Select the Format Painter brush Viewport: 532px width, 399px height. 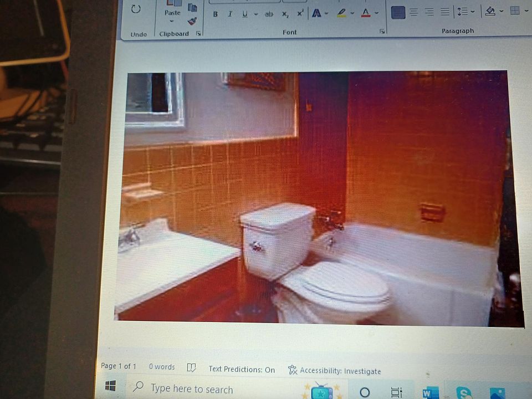click(x=192, y=21)
